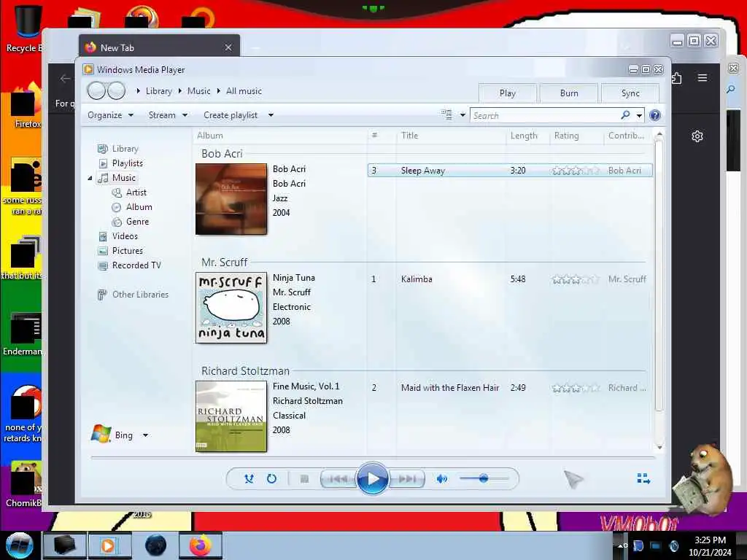Click Create playlist button
Image resolution: width=747 pixels, height=560 pixels.
click(231, 115)
